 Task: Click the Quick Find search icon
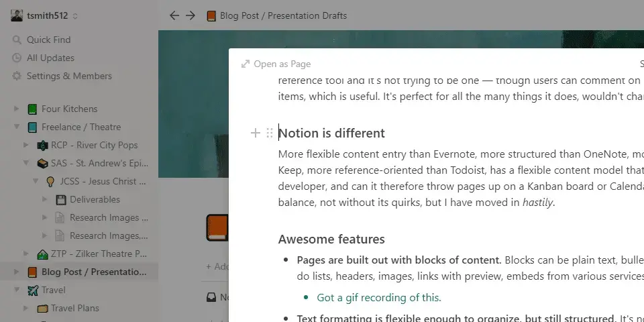pyautogui.click(x=17, y=40)
